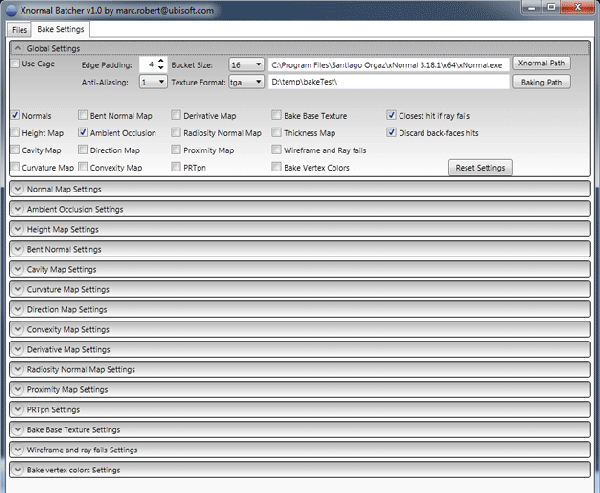Screen dimensions: 600x493
Task: Expand Curvature Map Settings chevron
Action: point(18,289)
